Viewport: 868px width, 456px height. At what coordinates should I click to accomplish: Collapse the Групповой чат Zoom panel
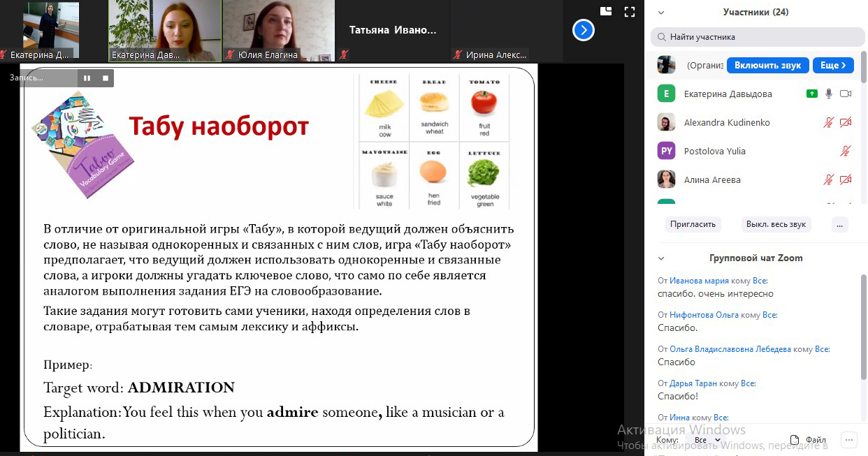661,258
